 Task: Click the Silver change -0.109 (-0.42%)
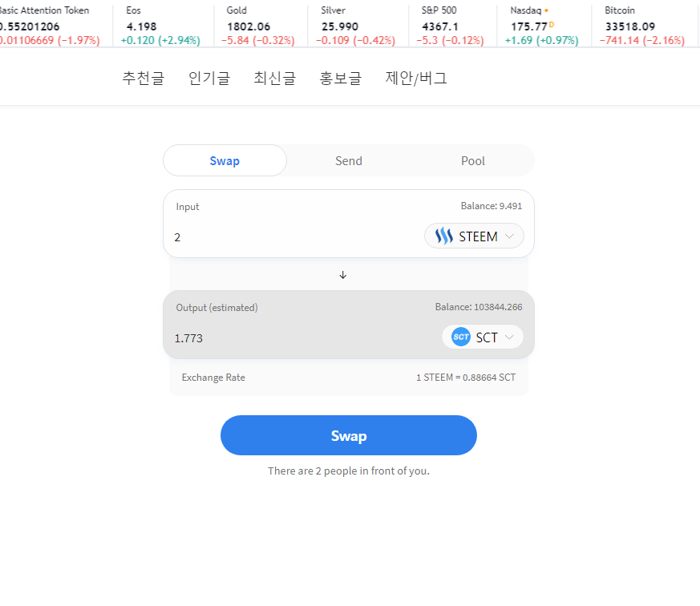[x=355, y=40]
